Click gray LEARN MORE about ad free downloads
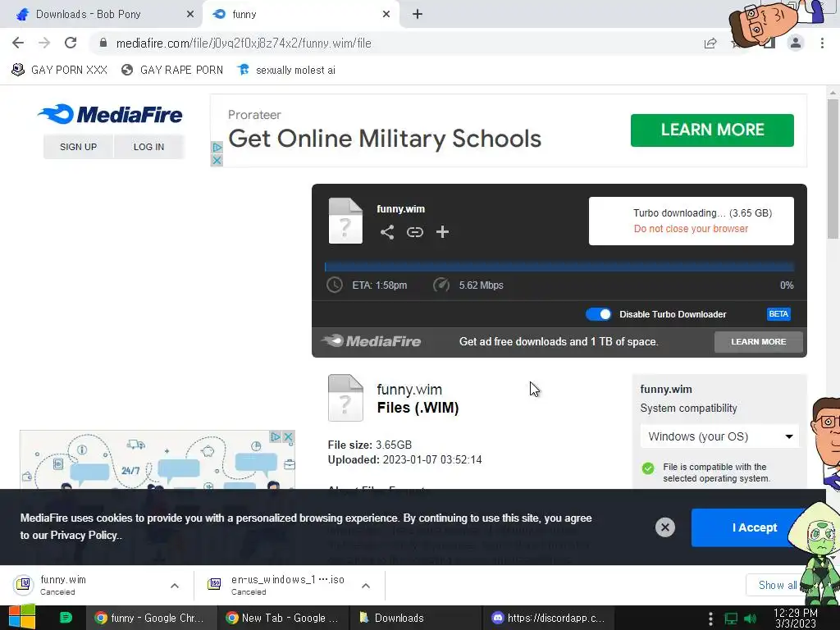 [759, 342]
